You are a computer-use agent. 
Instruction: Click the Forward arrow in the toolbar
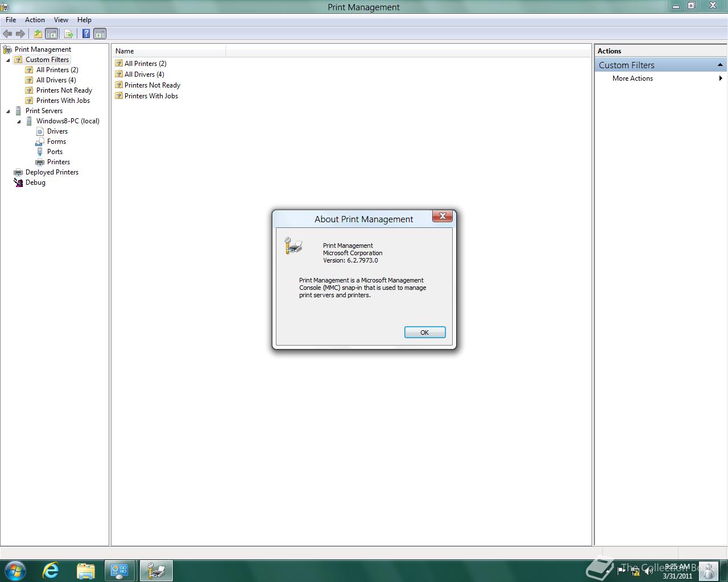click(x=20, y=34)
